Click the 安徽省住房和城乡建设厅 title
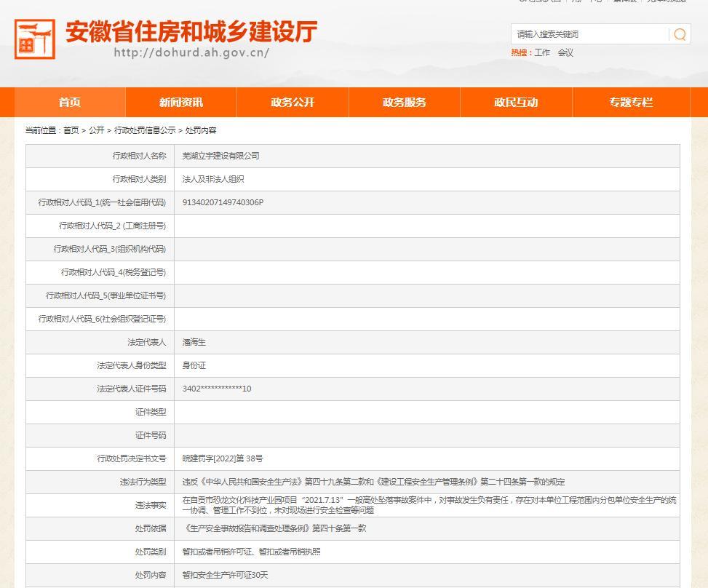This screenshot has height=588, width=708. point(191,31)
